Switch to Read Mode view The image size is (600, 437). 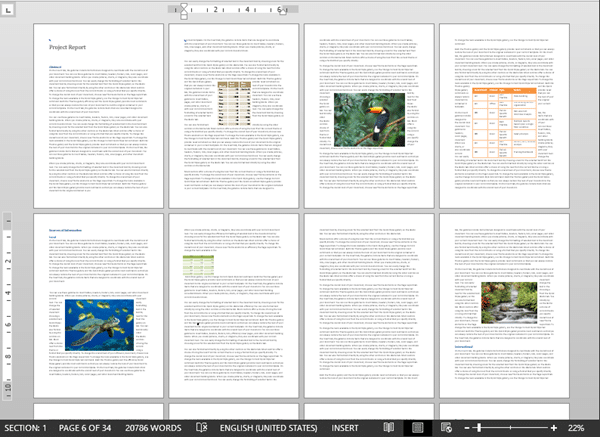[390, 427]
